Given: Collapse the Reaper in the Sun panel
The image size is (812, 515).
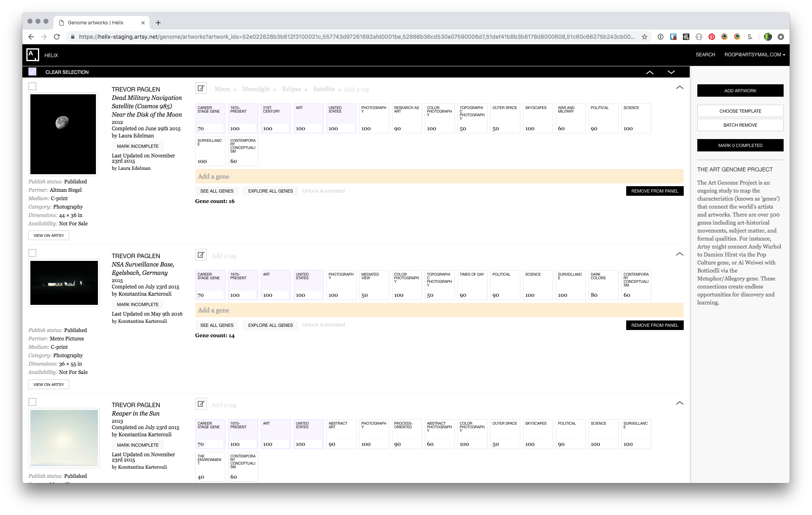Looking at the screenshot, I should (x=679, y=403).
